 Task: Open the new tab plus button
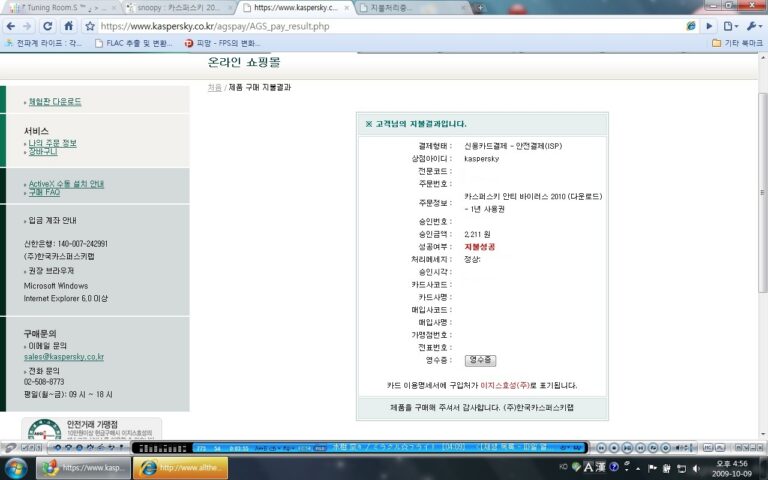coord(480,8)
